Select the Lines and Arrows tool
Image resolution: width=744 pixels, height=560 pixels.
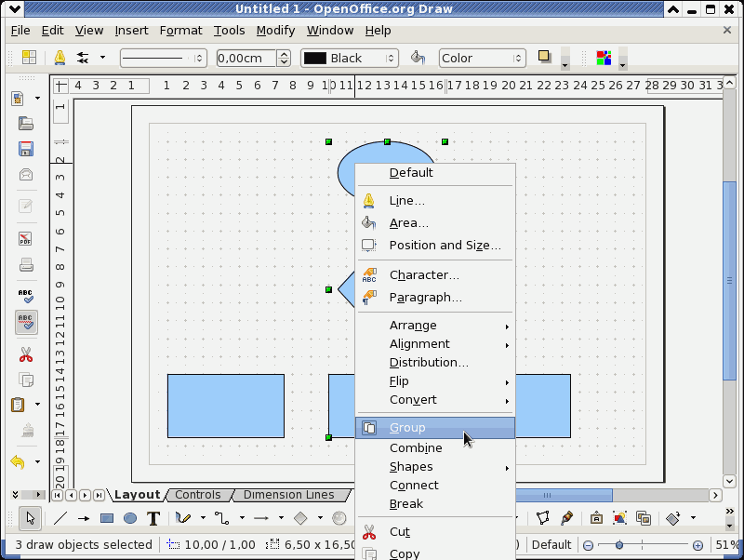point(261,518)
